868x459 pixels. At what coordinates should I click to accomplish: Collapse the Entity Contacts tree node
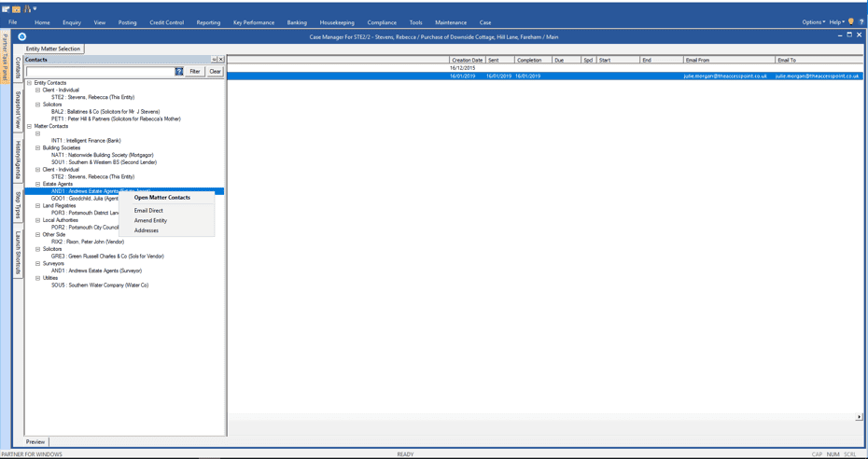pyautogui.click(x=29, y=83)
